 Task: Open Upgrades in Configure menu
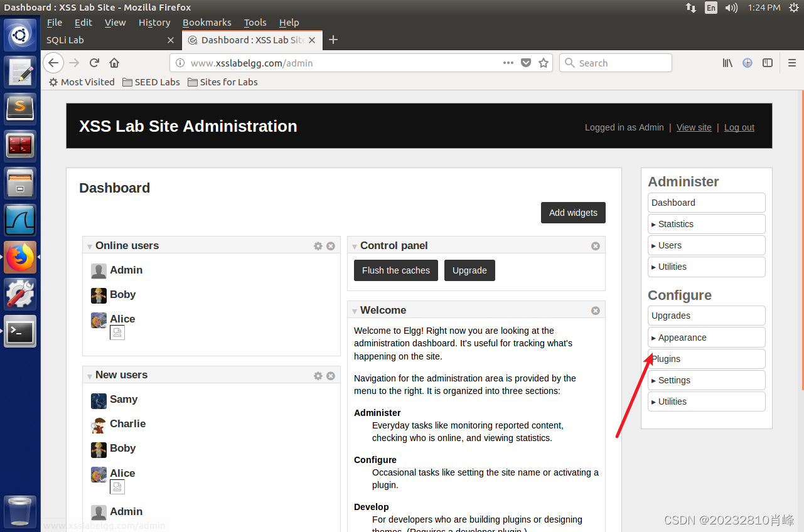(x=706, y=316)
